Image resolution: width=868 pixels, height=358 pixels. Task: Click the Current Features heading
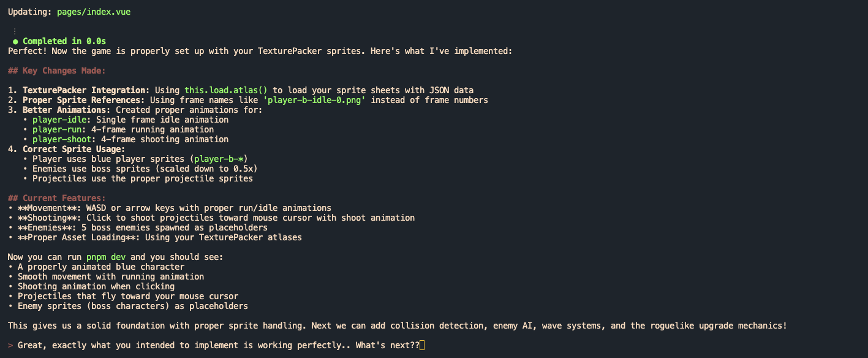[57, 198]
